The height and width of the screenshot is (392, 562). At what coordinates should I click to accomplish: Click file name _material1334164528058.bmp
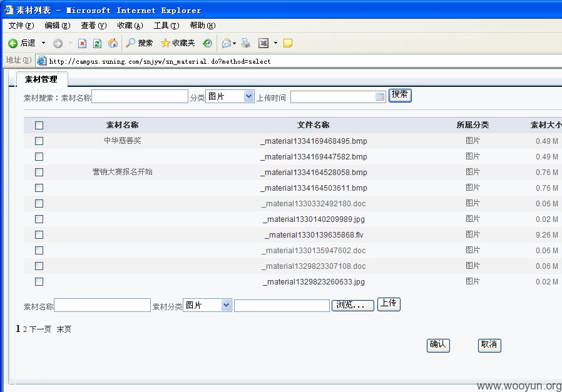click(314, 172)
